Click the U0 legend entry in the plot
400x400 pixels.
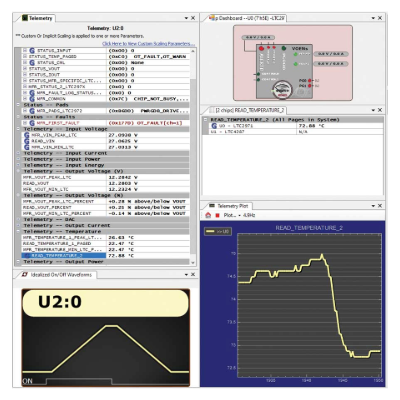click(x=218, y=231)
